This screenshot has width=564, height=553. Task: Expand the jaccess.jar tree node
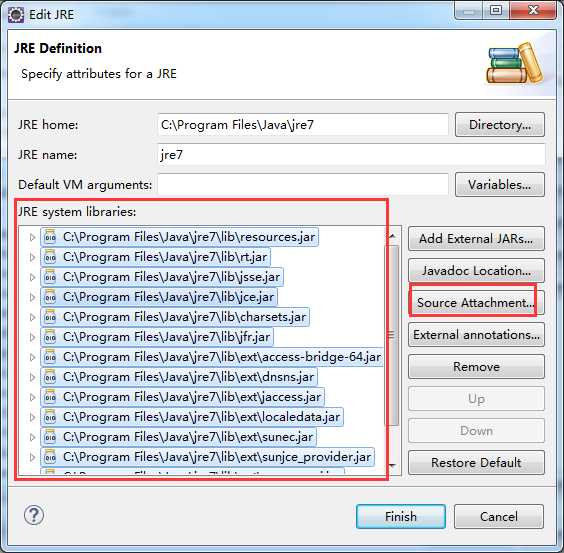click(32, 397)
